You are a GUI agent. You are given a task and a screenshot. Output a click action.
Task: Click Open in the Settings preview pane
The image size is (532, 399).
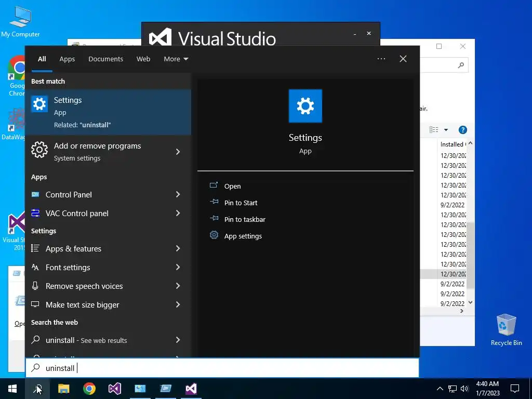click(x=232, y=187)
